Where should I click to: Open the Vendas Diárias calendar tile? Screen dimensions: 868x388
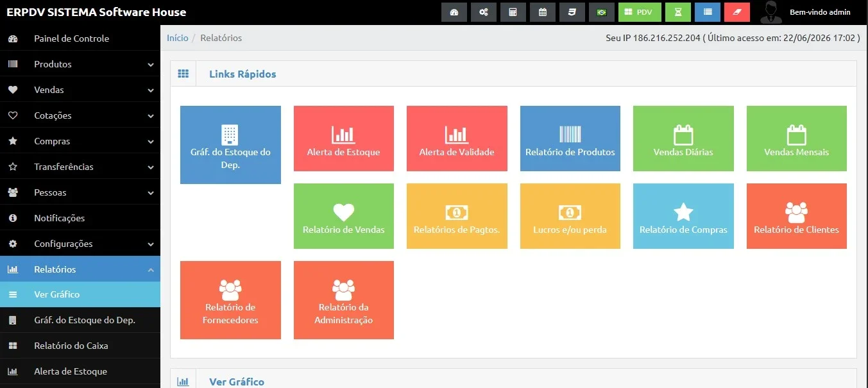(x=683, y=139)
